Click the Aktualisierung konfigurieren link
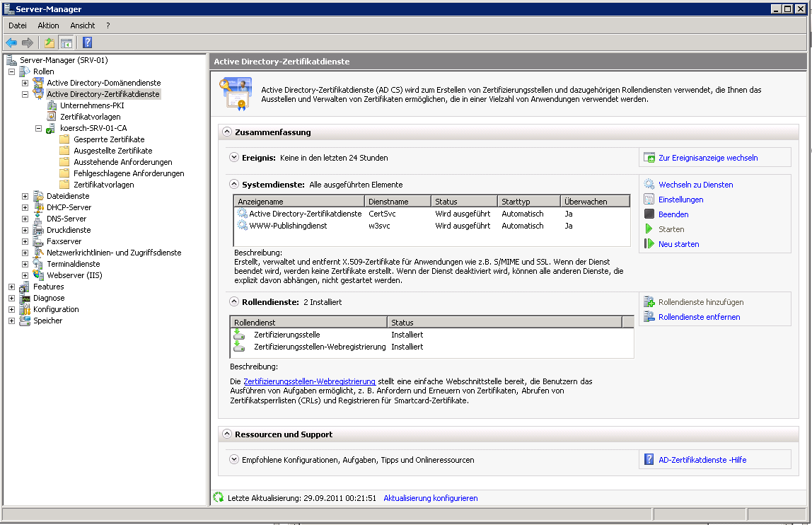The width and height of the screenshot is (812, 525). pos(430,498)
